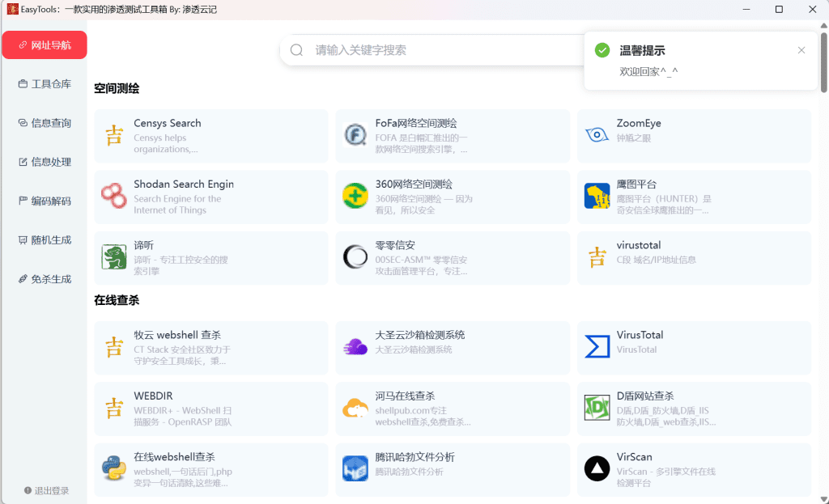This screenshot has width=829, height=504.
Task: Click the vertical scrollbar thumb
Action: [x=823, y=61]
